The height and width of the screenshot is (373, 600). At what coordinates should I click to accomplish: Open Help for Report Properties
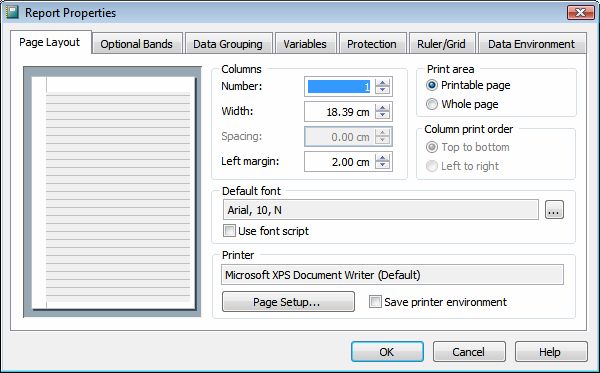[551, 352]
